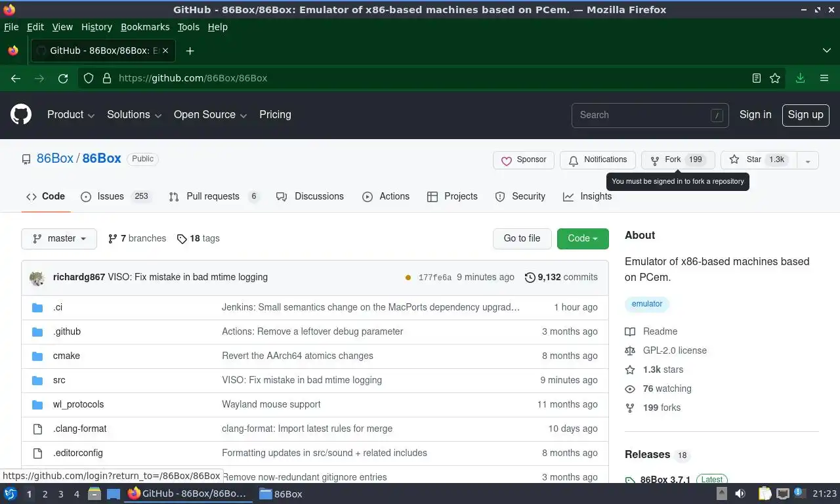Image resolution: width=840 pixels, height=504 pixels.
Task: Open the master branch selector dropdown
Action: click(59, 239)
